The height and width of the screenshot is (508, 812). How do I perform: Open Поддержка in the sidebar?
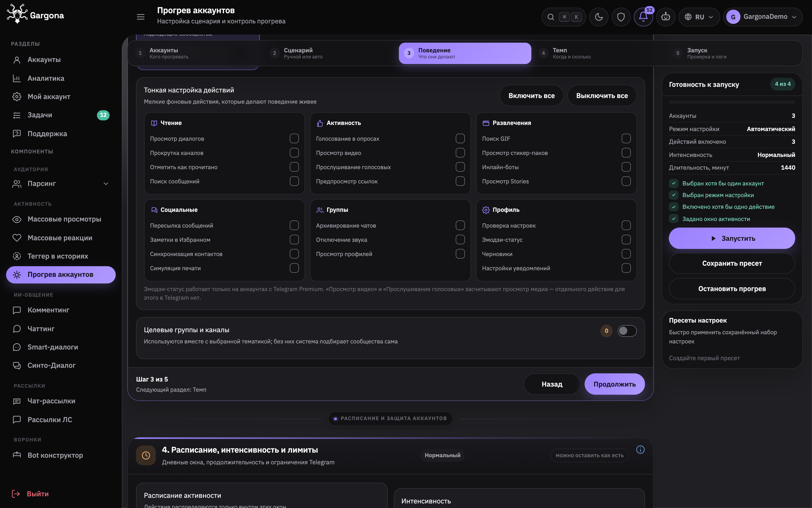pos(61,134)
